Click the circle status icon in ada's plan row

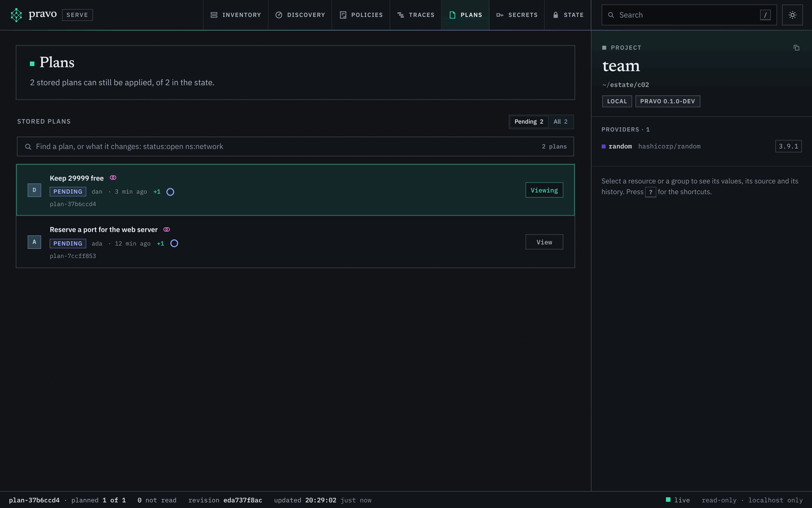click(174, 243)
